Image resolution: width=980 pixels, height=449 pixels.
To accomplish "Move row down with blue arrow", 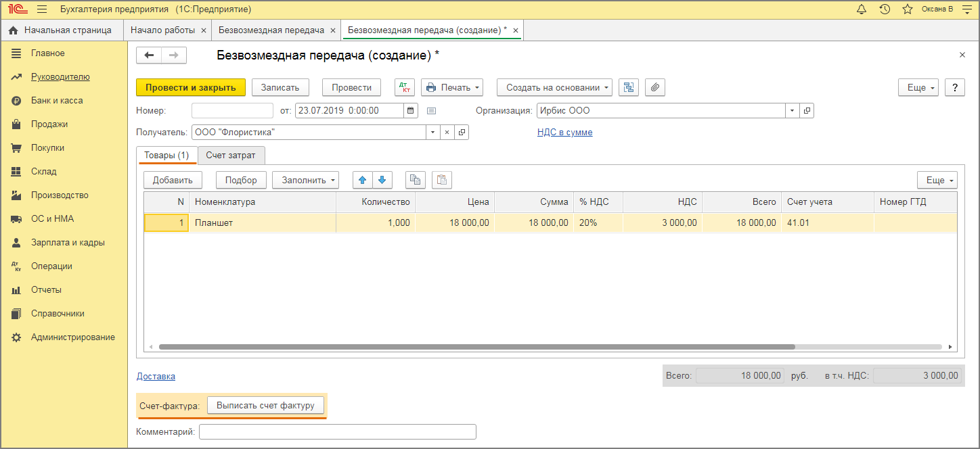I will 382,180.
